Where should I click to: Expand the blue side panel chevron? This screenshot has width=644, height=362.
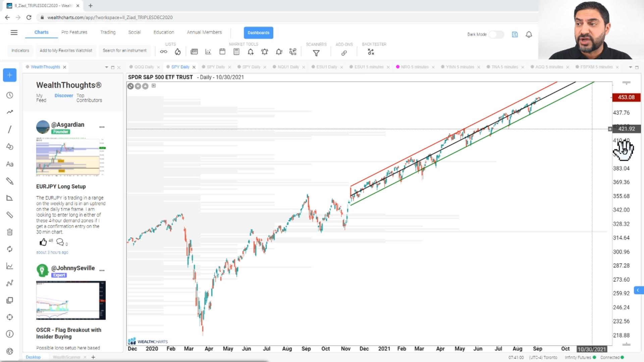[638, 290]
